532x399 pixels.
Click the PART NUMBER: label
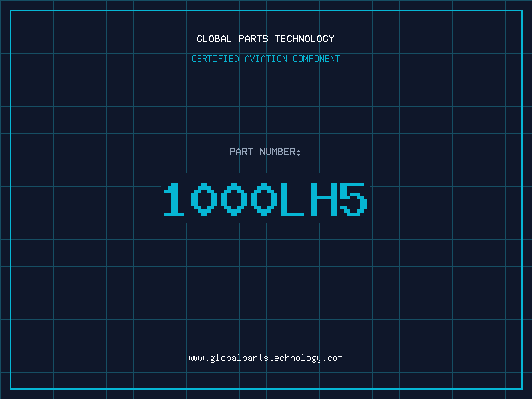click(265, 152)
